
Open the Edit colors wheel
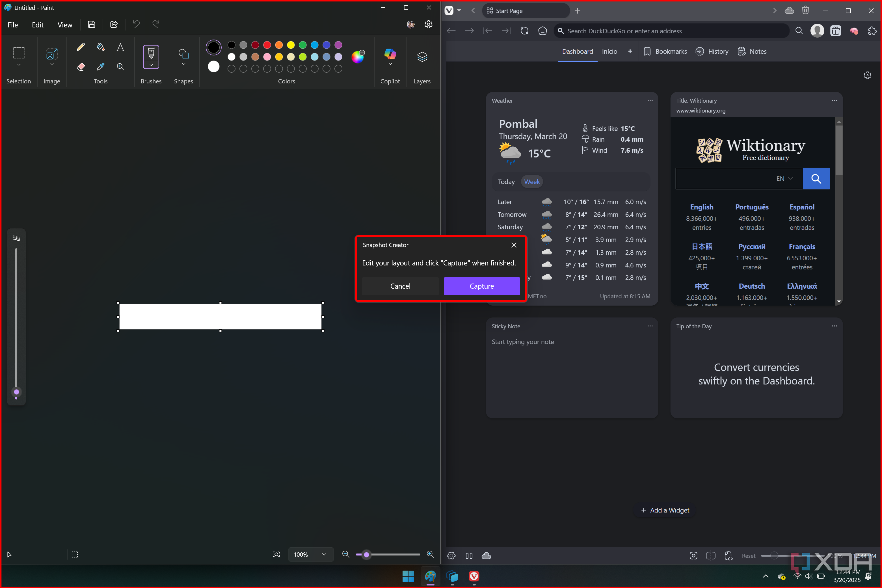tap(358, 57)
